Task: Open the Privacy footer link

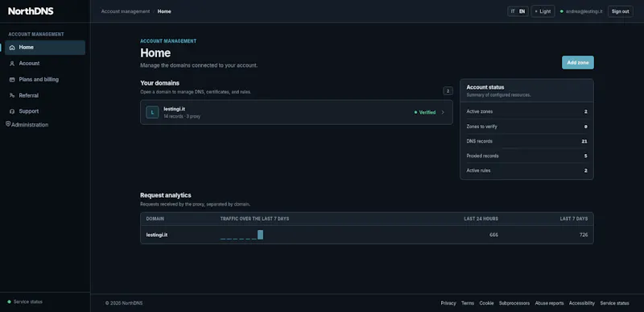Action: tap(448, 303)
